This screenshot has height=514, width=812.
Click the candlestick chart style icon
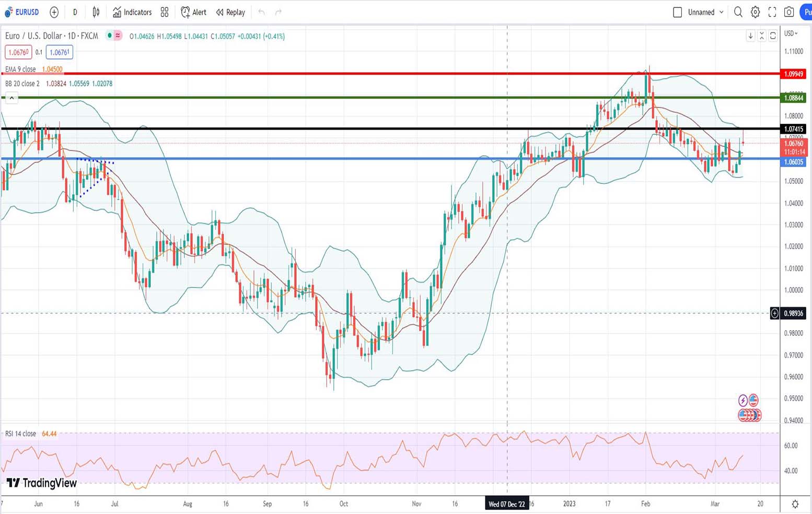point(96,12)
